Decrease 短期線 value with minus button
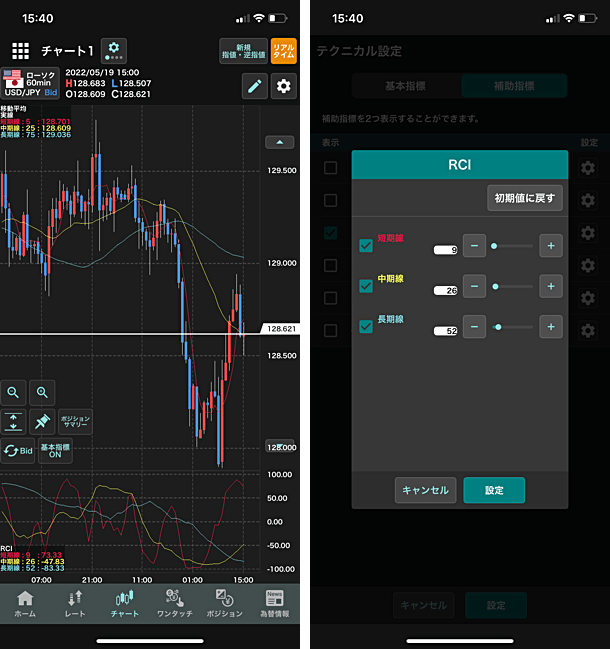The image size is (610, 649). click(474, 245)
